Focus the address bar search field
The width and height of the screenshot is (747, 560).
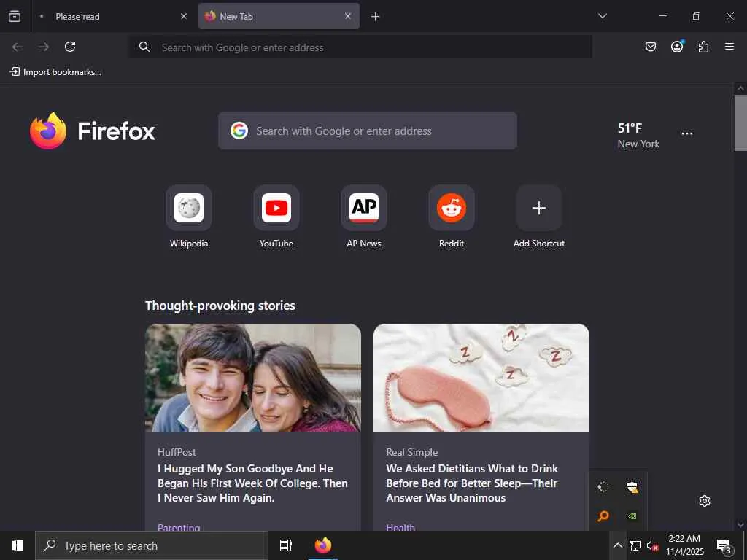point(360,47)
